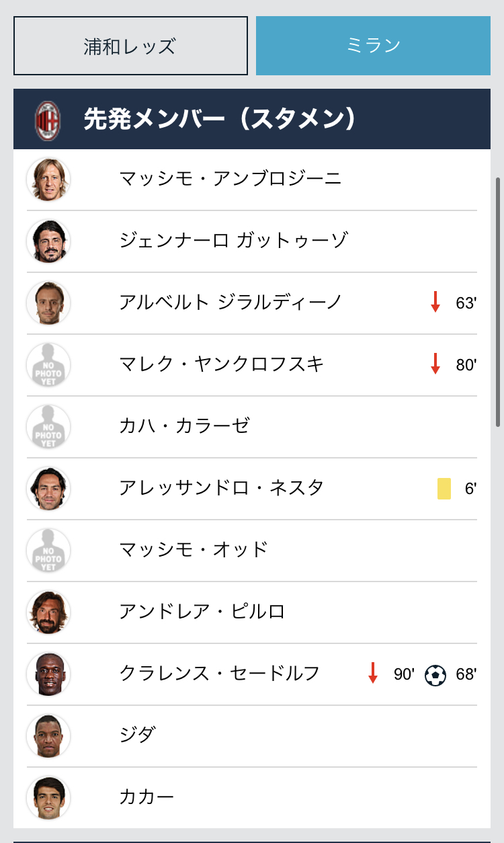504x843 pixels.
Task: Click Gilardino's red substitution arrow icon
Action: 435,303
